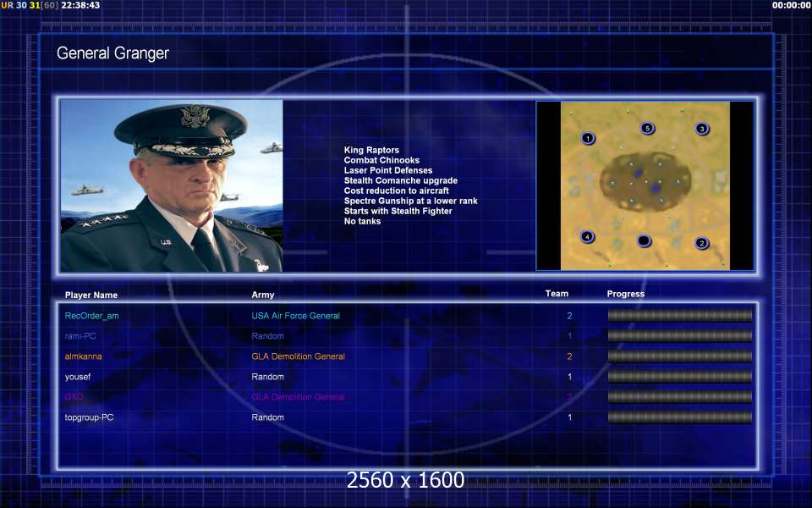Click the Progress column header
The height and width of the screenshot is (508, 812).
(626, 294)
